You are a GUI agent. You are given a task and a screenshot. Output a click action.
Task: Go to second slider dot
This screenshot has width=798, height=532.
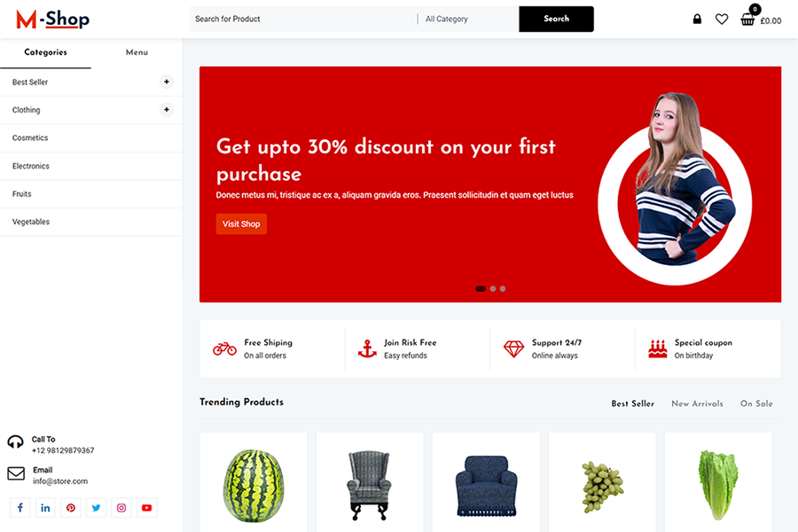pyautogui.click(x=493, y=289)
